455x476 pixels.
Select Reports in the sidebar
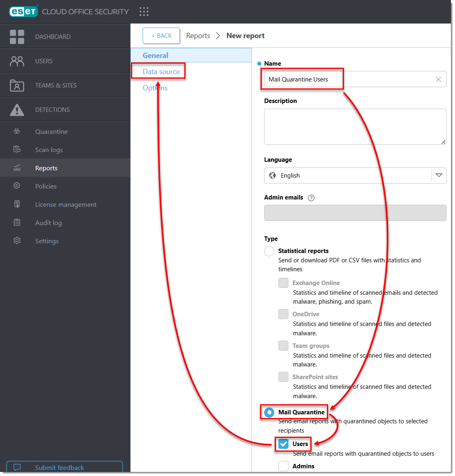66,168
